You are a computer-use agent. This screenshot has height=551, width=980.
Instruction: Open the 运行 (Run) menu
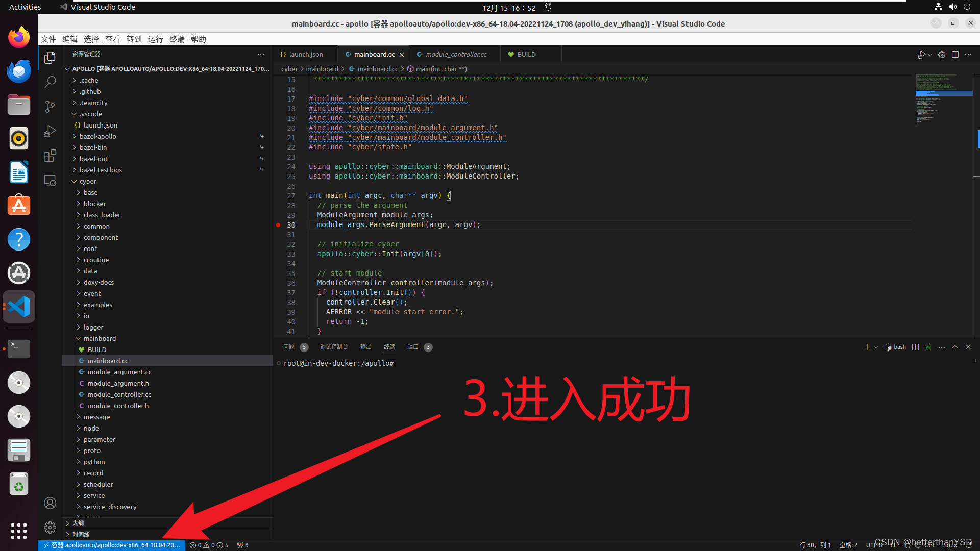156,39
